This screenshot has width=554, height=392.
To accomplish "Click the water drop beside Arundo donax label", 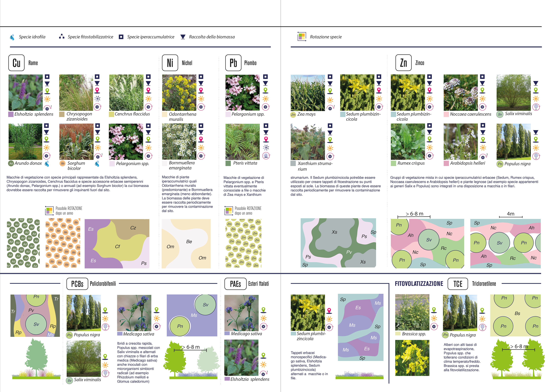I will pyautogui.click(x=47, y=164).
